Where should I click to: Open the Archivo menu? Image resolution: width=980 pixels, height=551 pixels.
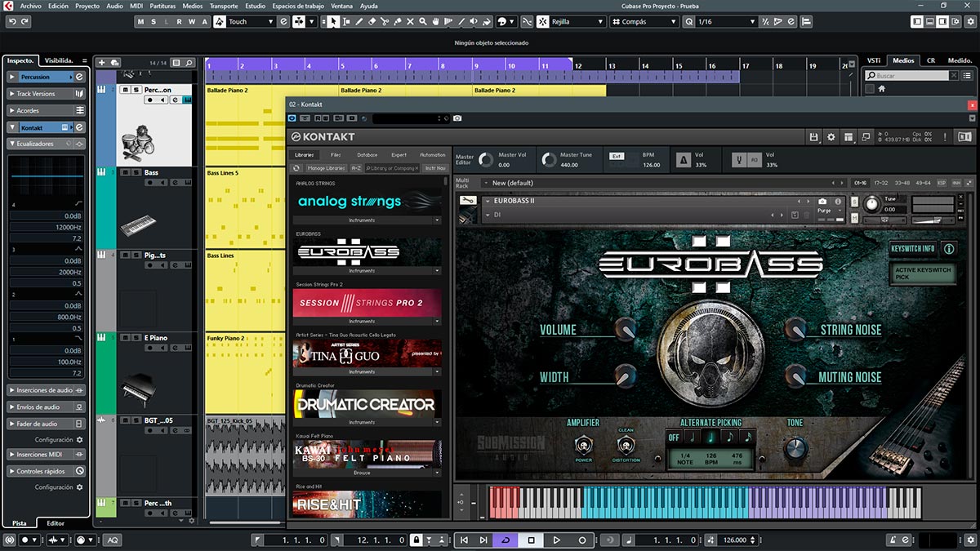pos(30,6)
